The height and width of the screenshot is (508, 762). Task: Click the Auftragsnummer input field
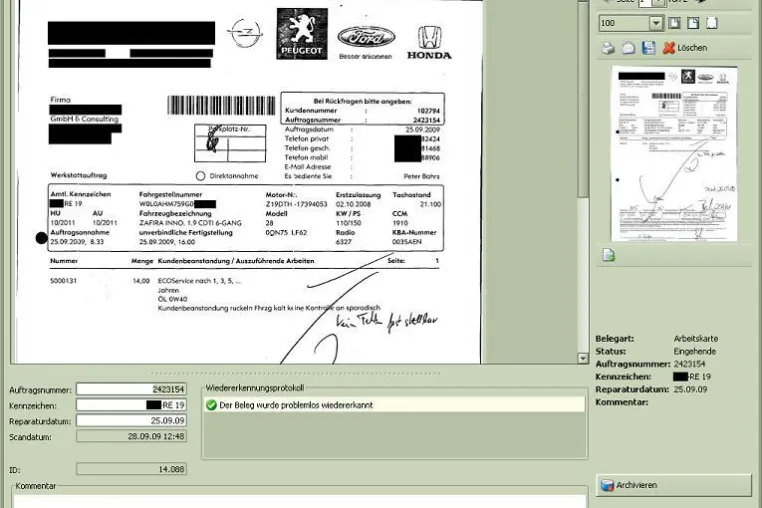pos(131,389)
